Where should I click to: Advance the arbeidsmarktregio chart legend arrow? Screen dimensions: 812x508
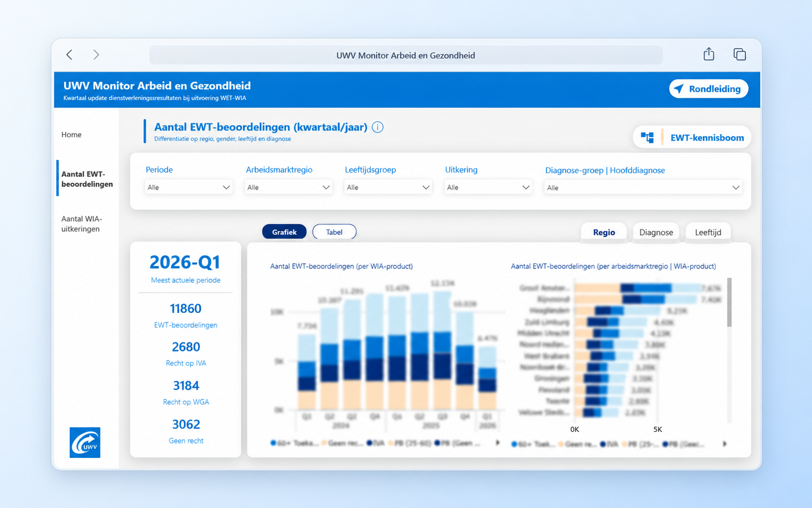click(x=724, y=444)
